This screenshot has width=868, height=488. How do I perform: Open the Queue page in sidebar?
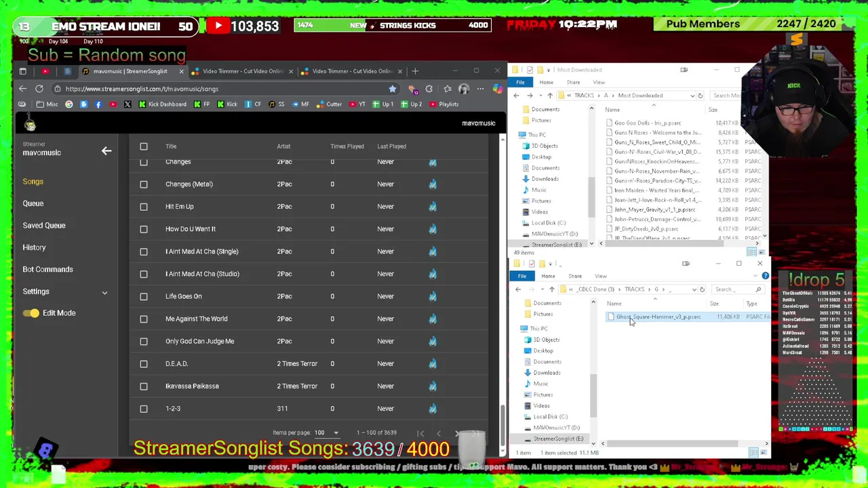[33, 203]
